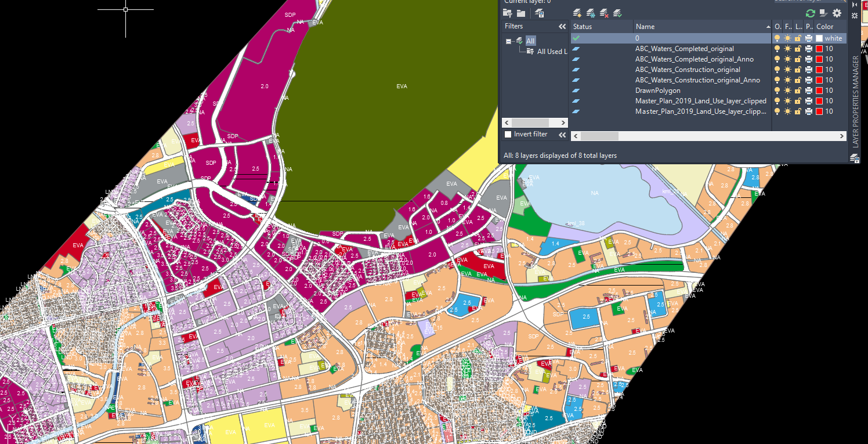Click the New Group Filter folder icon
Screen dimensions: 868x444
click(x=521, y=13)
